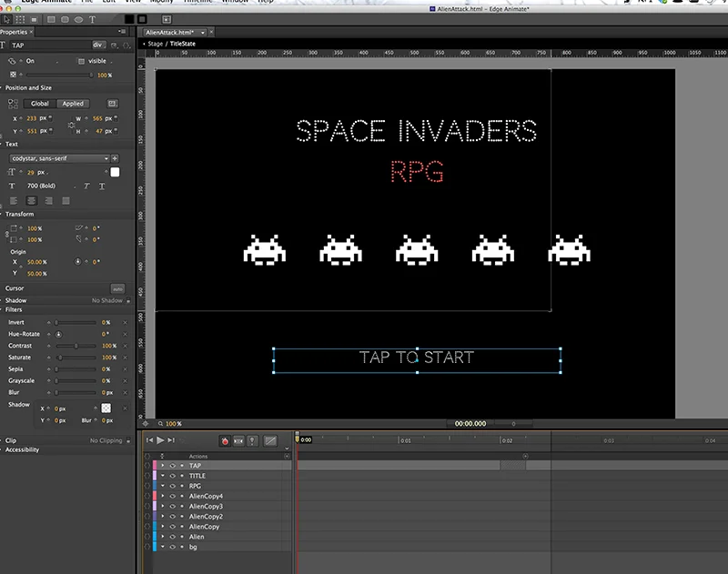Play the timeline animation
This screenshot has height=574, width=728.
tap(160, 440)
